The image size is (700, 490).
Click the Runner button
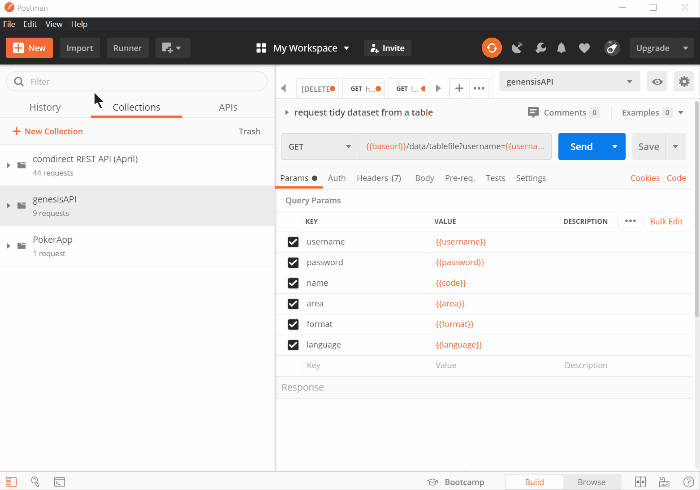coord(127,48)
